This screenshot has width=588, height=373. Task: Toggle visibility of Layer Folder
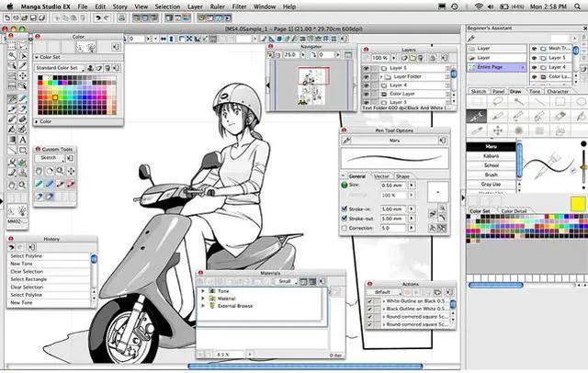pyautogui.click(x=366, y=77)
